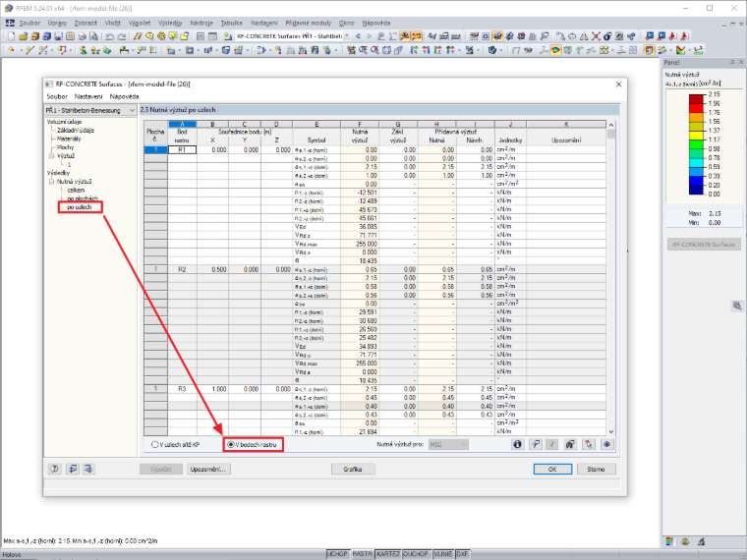The height and width of the screenshot is (560, 747).
Task: Select the 'Materiály' tree item
Action: click(x=69, y=139)
